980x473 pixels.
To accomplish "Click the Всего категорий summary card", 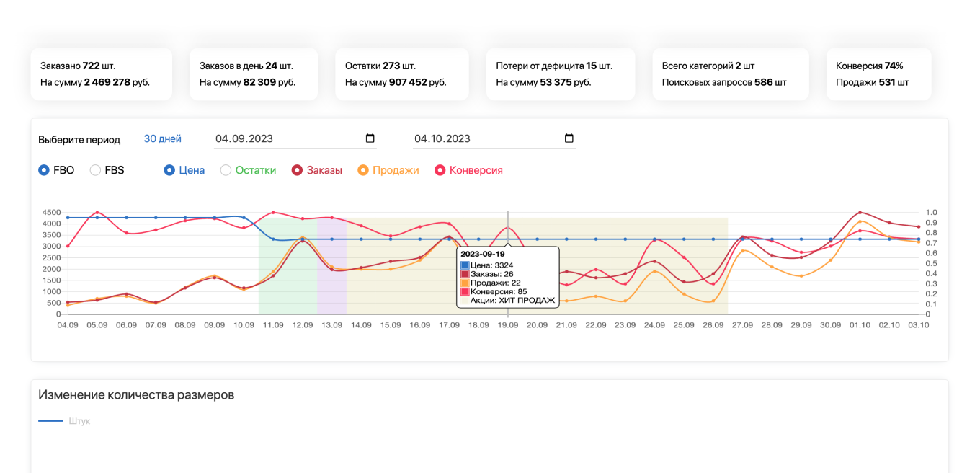I will click(730, 74).
